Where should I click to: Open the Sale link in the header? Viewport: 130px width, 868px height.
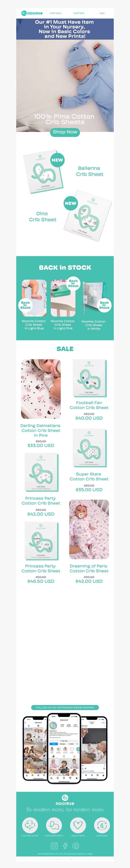(x=102, y=13)
